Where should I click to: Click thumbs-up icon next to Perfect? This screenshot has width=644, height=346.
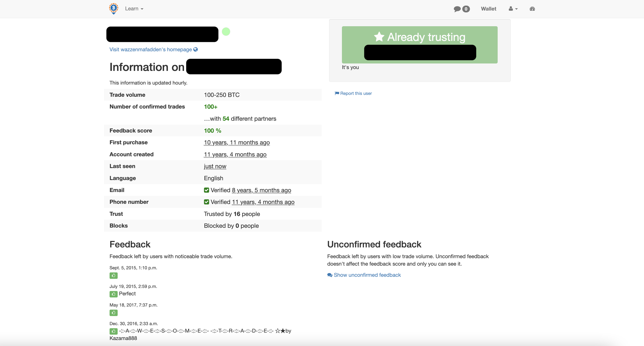[114, 294]
